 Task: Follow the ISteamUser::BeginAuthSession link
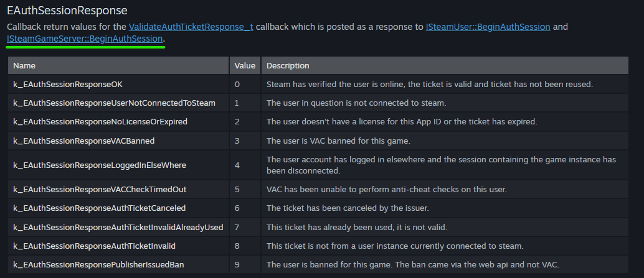488,27
